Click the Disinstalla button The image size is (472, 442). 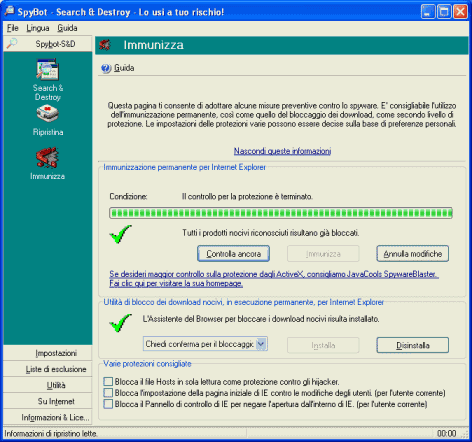pyautogui.click(x=413, y=345)
